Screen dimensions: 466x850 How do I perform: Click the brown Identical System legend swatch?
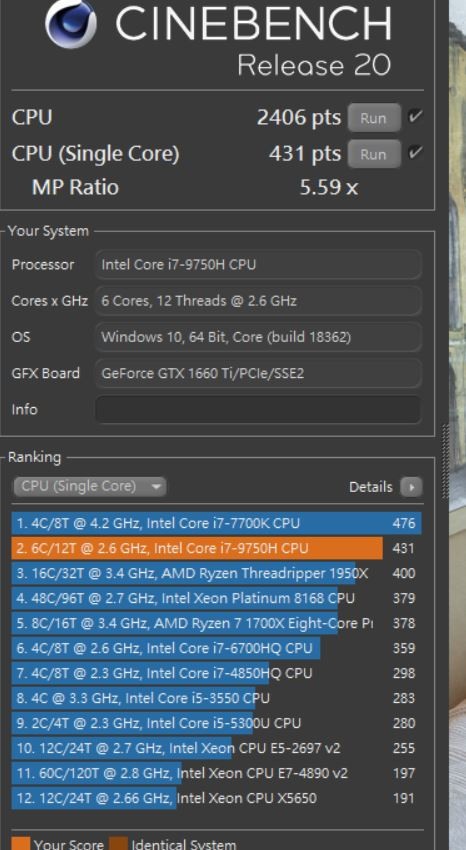click(x=118, y=843)
